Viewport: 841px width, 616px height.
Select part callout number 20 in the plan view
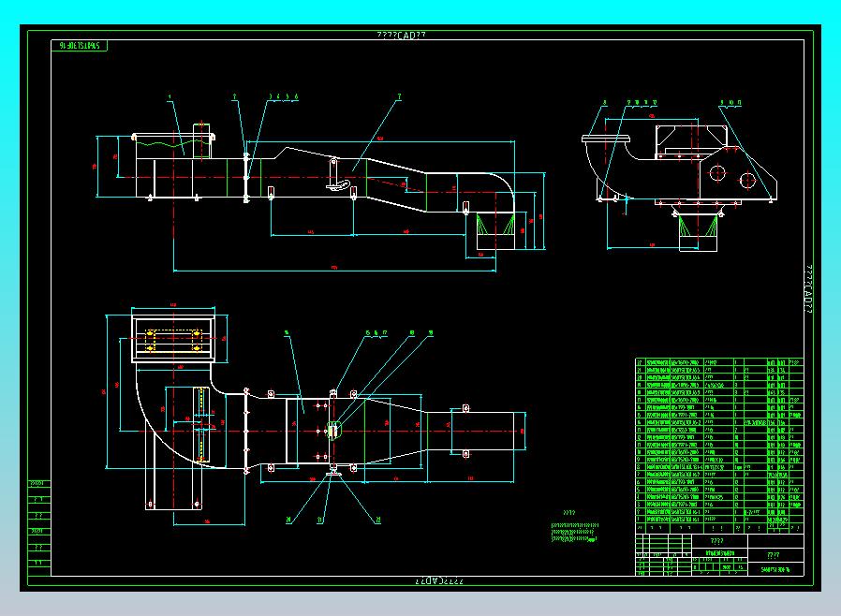point(288,520)
